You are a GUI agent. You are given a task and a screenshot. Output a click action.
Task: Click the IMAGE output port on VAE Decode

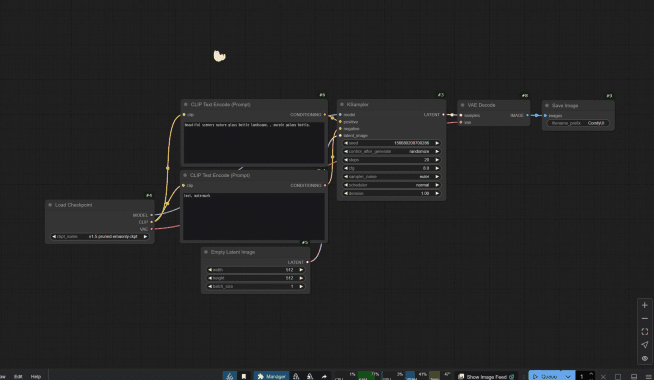pos(528,115)
